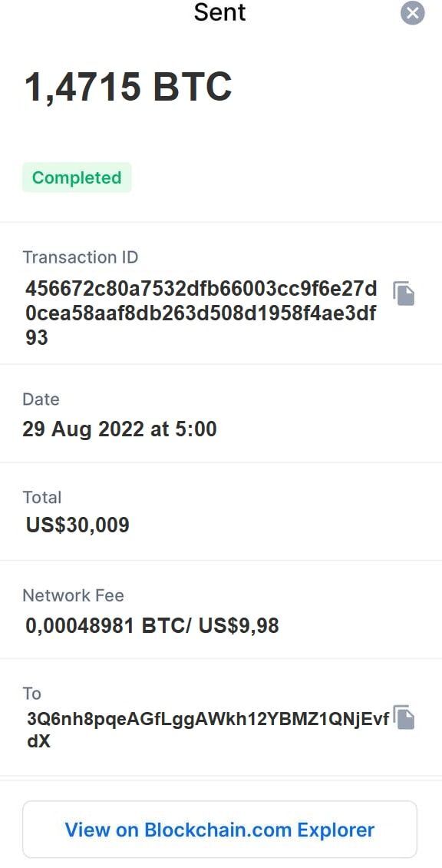Click the trailing 93 of the transaction hash
Screen dimensions: 442x868
[37, 337]
